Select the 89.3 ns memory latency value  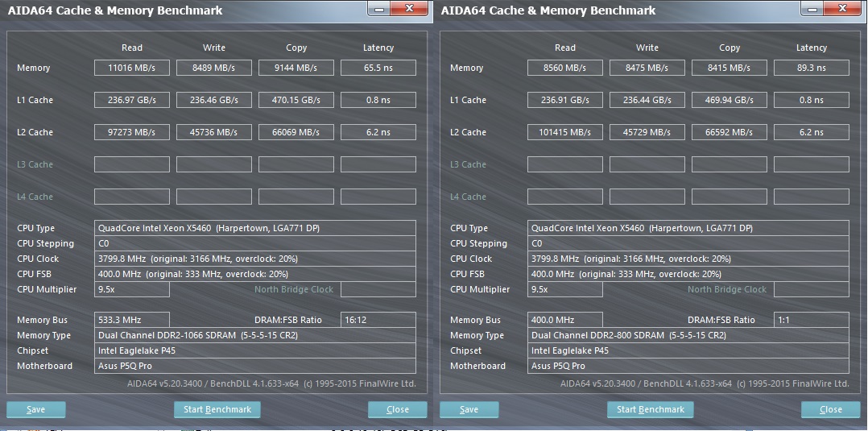pos(812,68)
